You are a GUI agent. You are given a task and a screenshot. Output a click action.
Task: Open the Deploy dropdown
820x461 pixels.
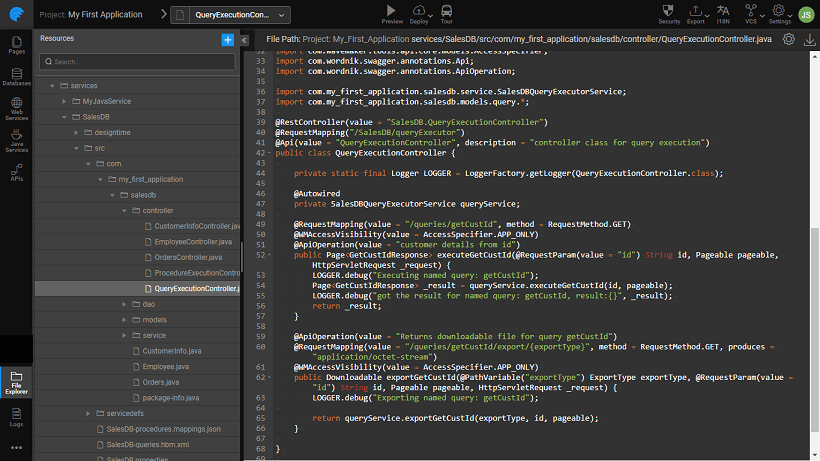click(x=420, y=13)
